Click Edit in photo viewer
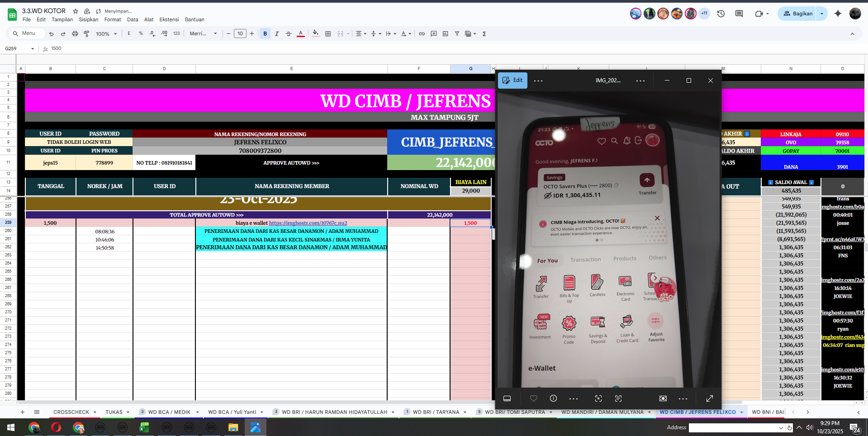This screenshot has width=868, height=436. [x=512, y=81]
